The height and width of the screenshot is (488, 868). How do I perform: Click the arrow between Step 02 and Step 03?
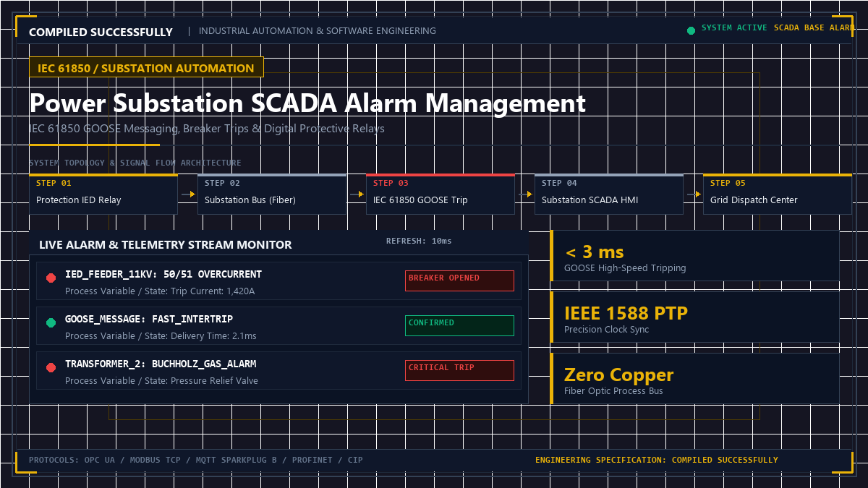coord(357,194)
